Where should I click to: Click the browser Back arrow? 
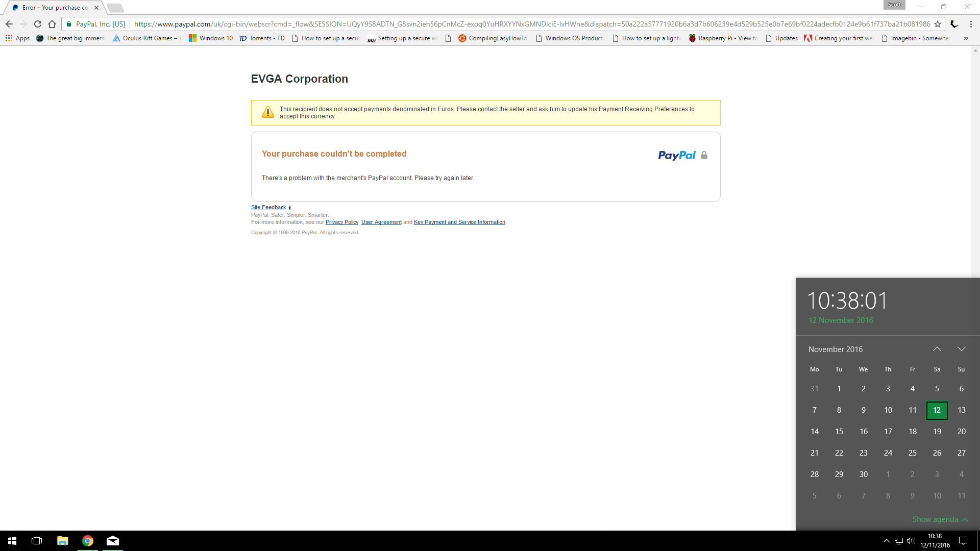click(x=9, y=24)
